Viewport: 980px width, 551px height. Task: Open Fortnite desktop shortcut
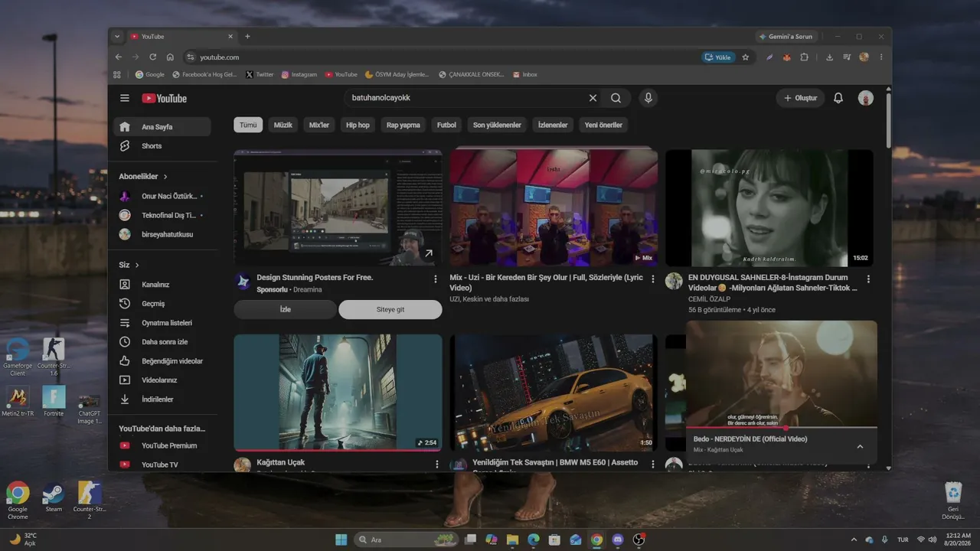point(54,401)
